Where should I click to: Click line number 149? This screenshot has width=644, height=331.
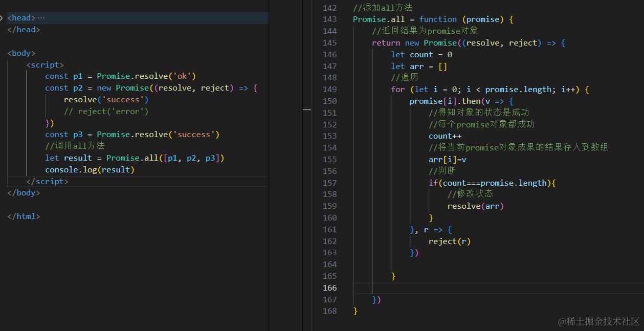pyautogui.click(x=330, y=90)
